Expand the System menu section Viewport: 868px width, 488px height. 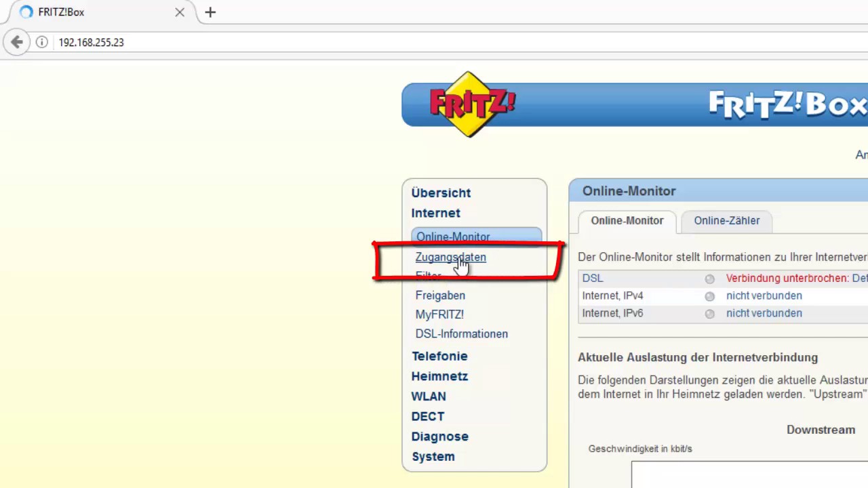click(433, 457)
